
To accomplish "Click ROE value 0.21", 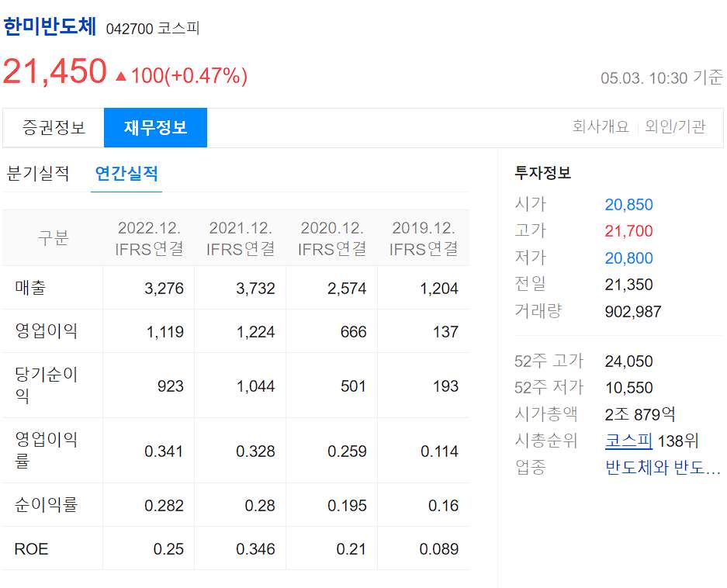I will click(351, 548).
